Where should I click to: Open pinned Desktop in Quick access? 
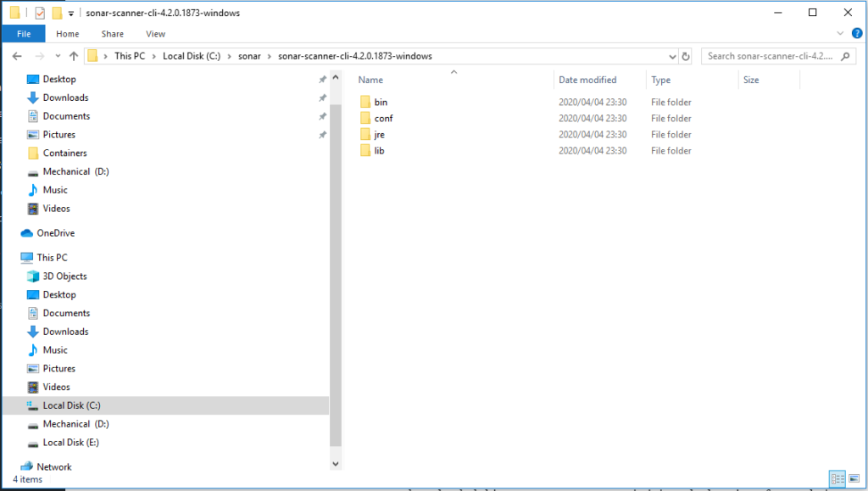coord(59,79)
